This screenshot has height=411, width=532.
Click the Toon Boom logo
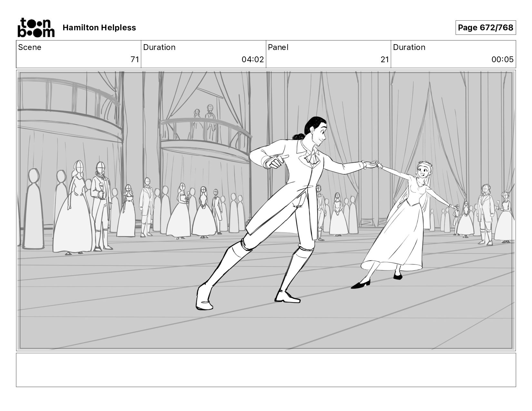coord(36,27)
